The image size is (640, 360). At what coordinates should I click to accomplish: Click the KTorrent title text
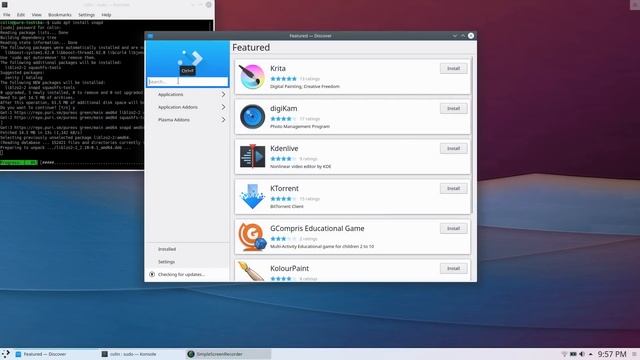[x=284, y=189]
